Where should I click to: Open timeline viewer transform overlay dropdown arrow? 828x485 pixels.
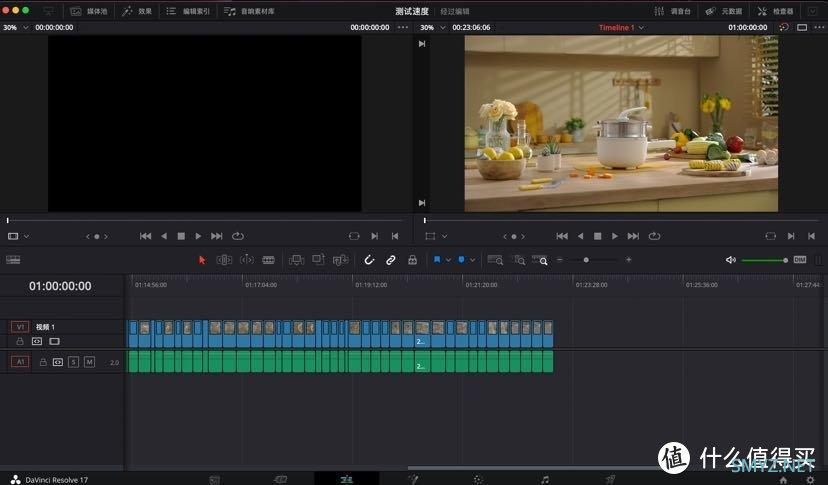[x=444, y=236]
